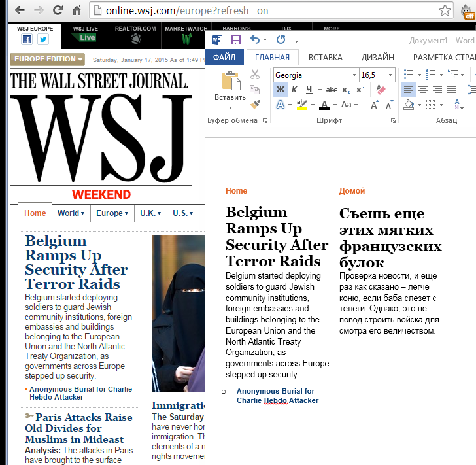This screenshot has width=476, height=465.
Task: Click the browser forward arrow
Action: [39, 10]
